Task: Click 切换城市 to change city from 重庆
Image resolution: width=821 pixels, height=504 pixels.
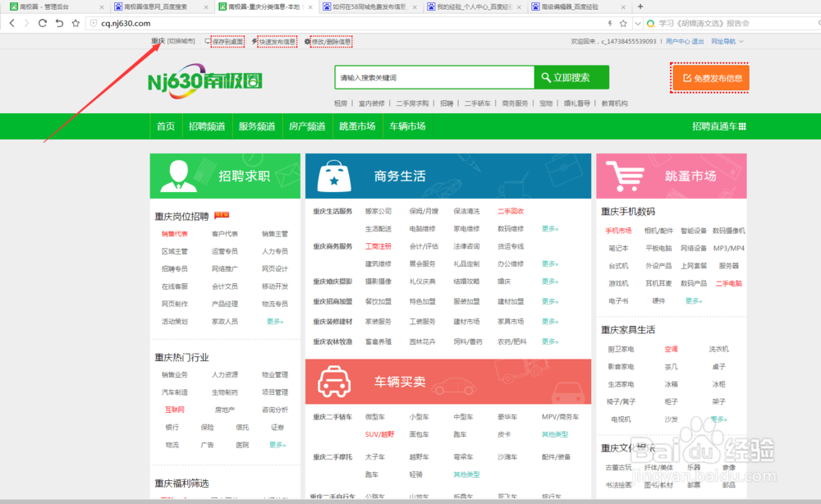Action: (x=178, y=40)
